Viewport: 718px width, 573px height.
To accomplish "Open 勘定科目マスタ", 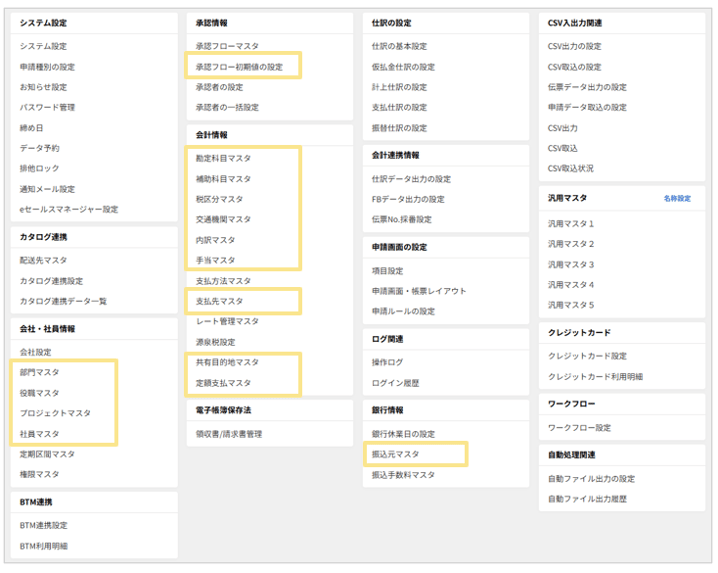I will [223, 158].
